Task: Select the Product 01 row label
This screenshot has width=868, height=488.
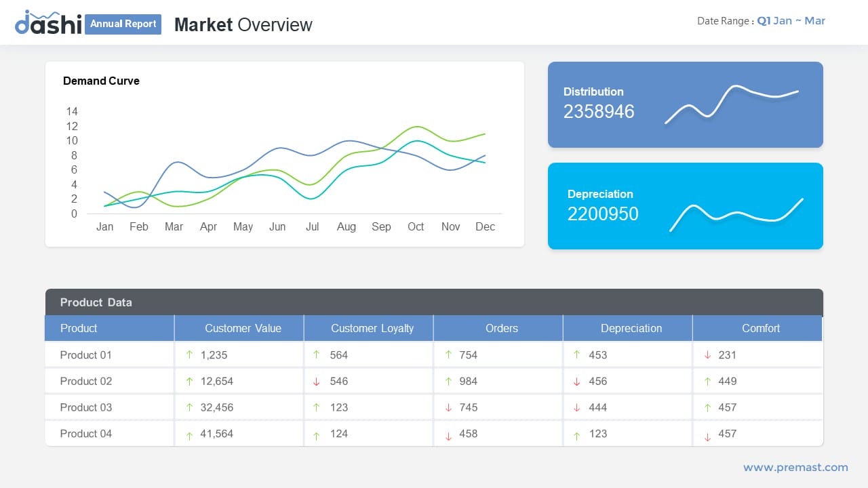Action: pos(85,354)
